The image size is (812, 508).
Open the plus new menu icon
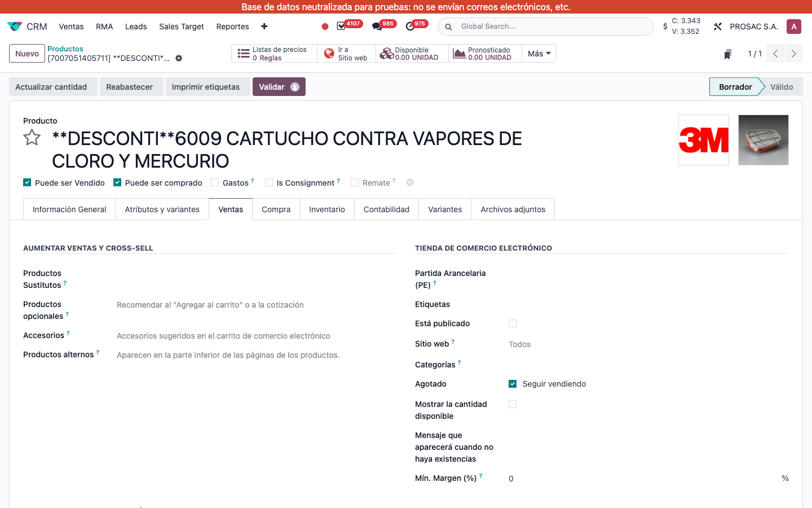pos(264,27)
